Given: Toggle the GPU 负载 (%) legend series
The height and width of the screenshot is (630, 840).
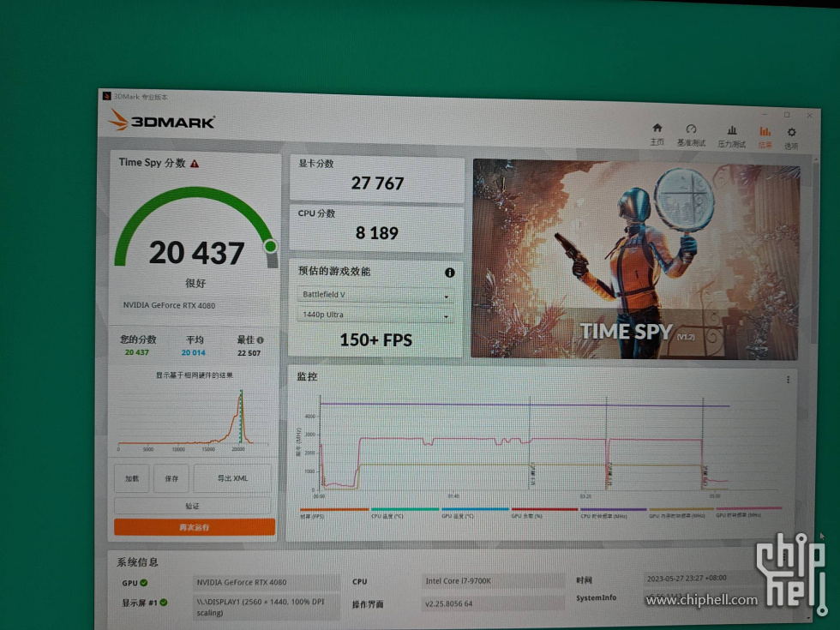Looking at the screenshot, I should (x=544, y=513).
